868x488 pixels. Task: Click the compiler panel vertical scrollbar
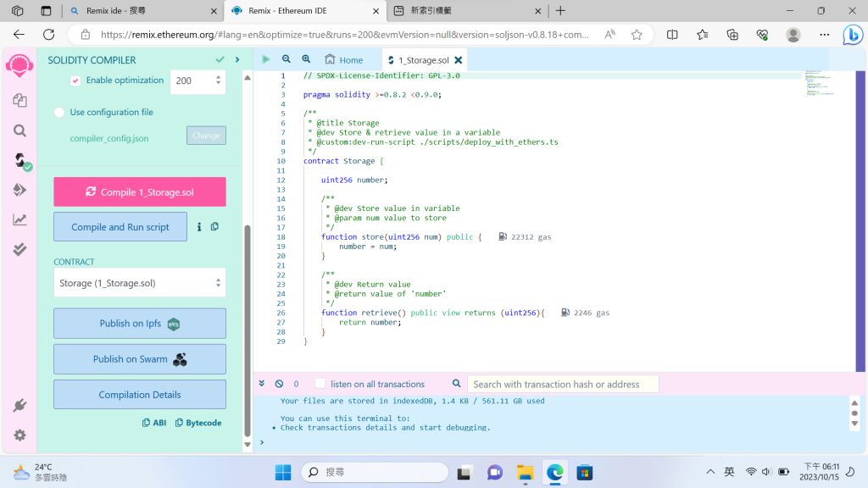248,331
